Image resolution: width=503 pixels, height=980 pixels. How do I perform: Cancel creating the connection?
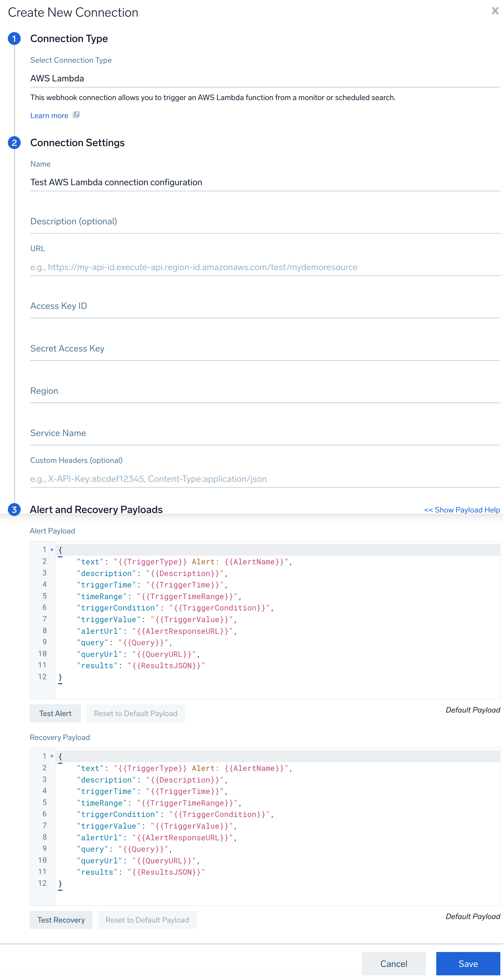point(393,964)
